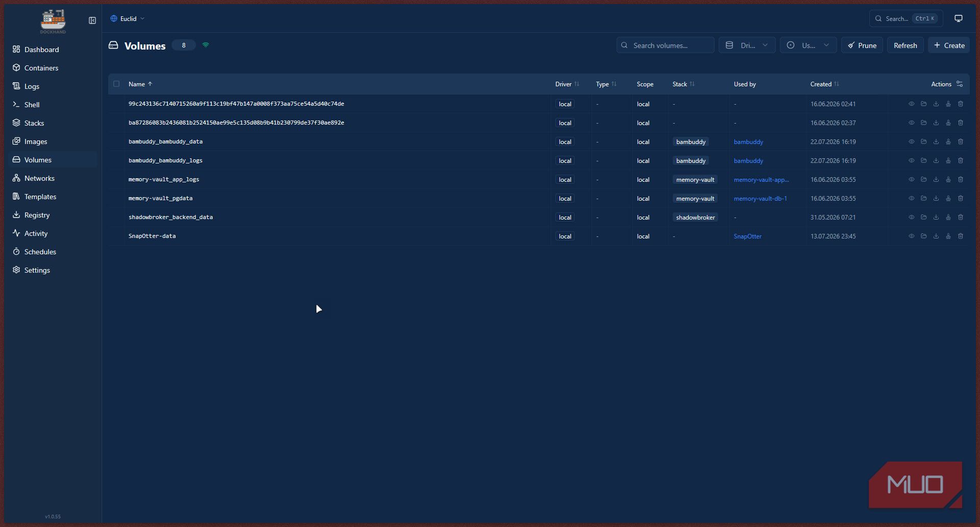Click the brush icon for shadowbroker_backend_data row
The image size is (980, 527).
(948, 217)
